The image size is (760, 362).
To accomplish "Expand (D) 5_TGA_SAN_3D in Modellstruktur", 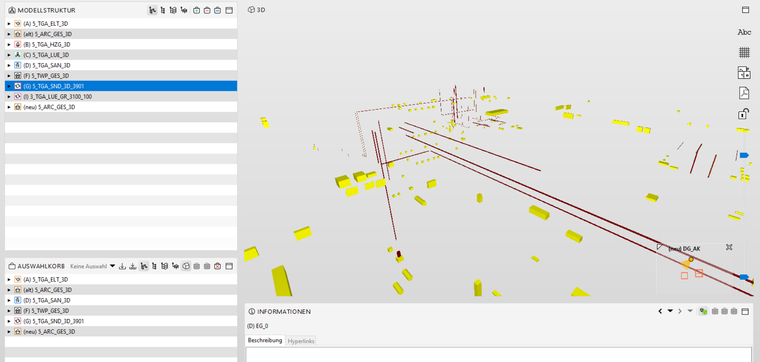I will (x=9, y=65).
